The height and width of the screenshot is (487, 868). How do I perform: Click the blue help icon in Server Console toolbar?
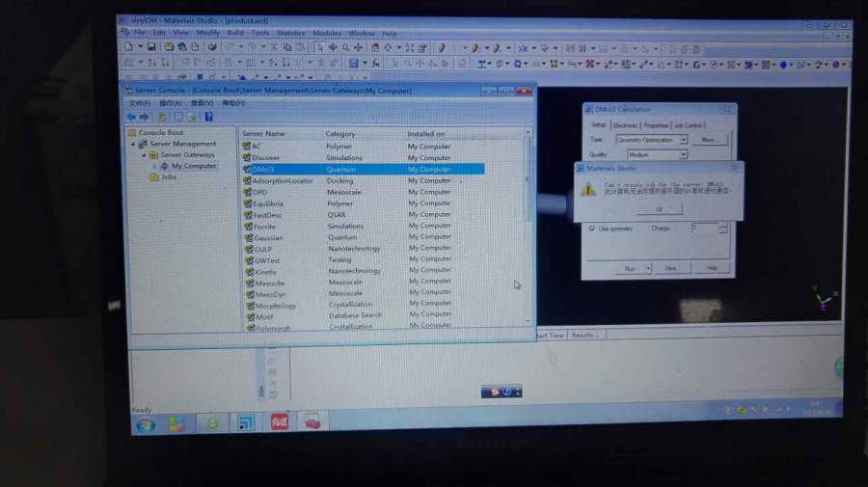208,117
